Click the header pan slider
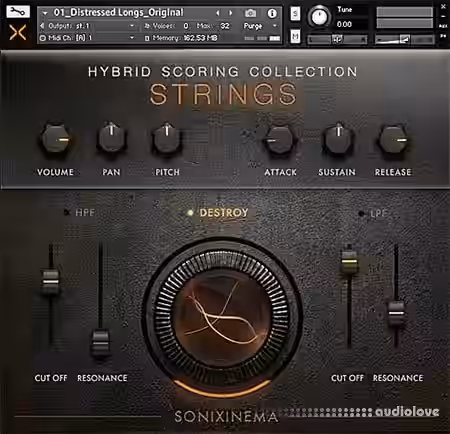 [x=337, y=39]
